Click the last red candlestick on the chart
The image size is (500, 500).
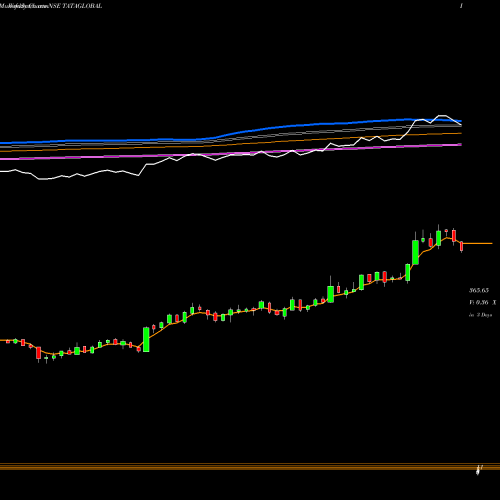(462, 246)
